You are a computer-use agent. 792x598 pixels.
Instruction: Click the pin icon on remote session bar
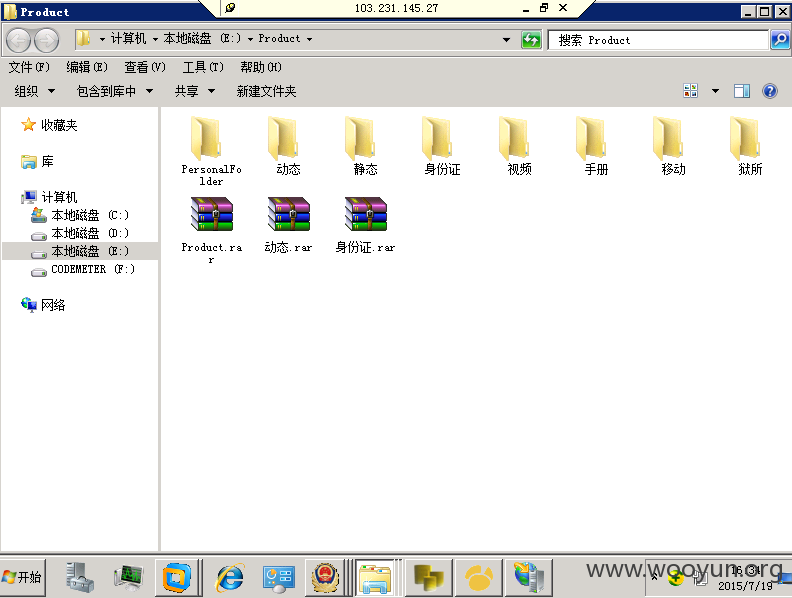point(230,8)
